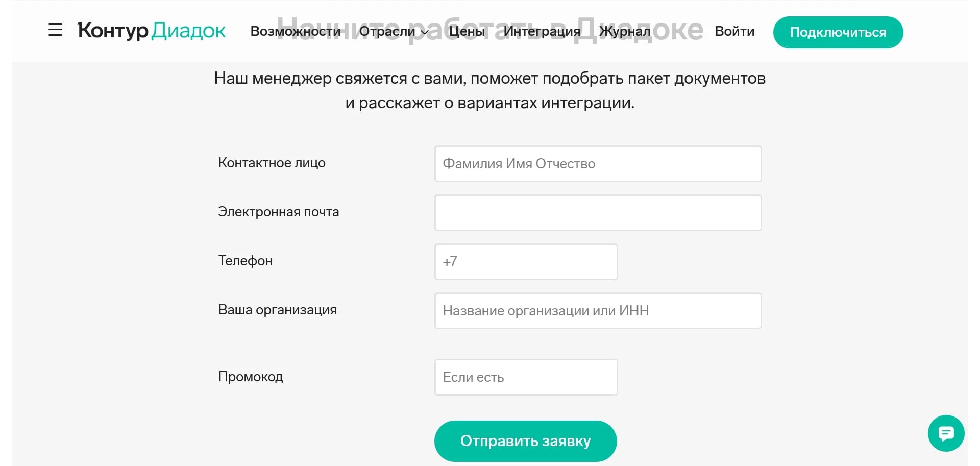Click the Телефон label
This screenshot has width=980, height=466.
pyautogui.click(x=245, y=261)
